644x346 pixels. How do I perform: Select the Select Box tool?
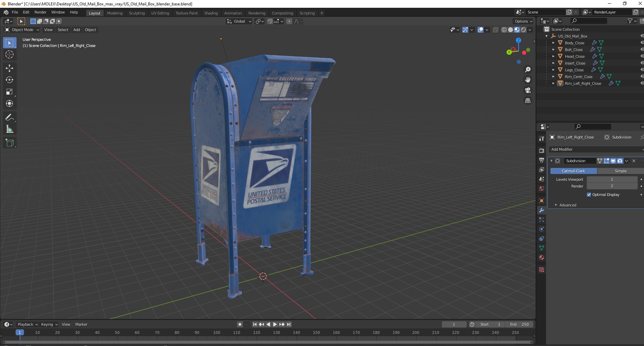pyautogui.click(x=9, y=43)
